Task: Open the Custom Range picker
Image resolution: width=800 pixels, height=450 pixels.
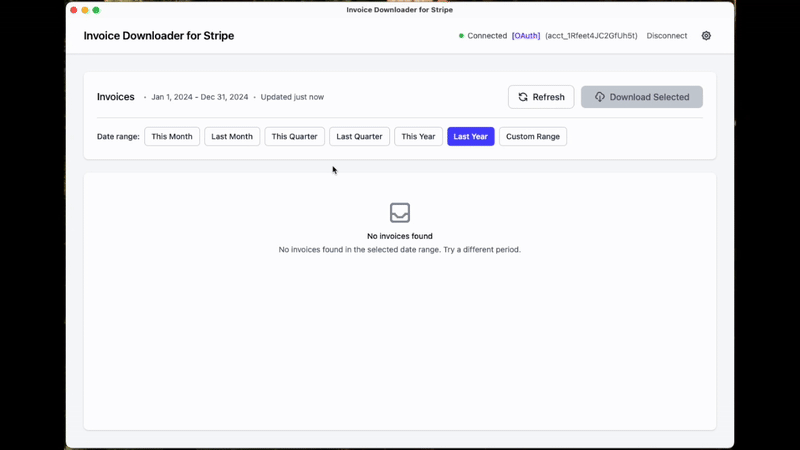Action: click(x=533, y=136)
